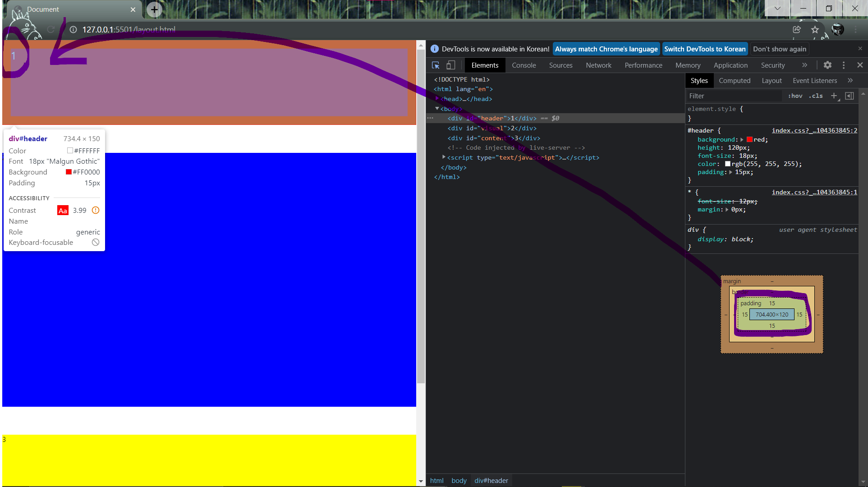Open the Computed styles tab
Image resolution: width=868 pixels, height=487 pixels.
click(x=734, y=80)
